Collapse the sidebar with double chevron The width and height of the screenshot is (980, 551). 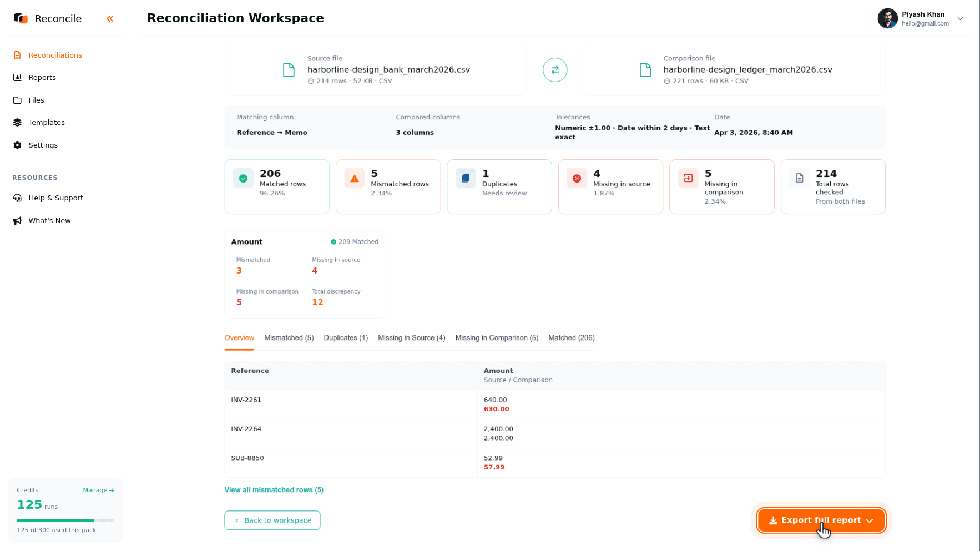[x=110, y=18]
